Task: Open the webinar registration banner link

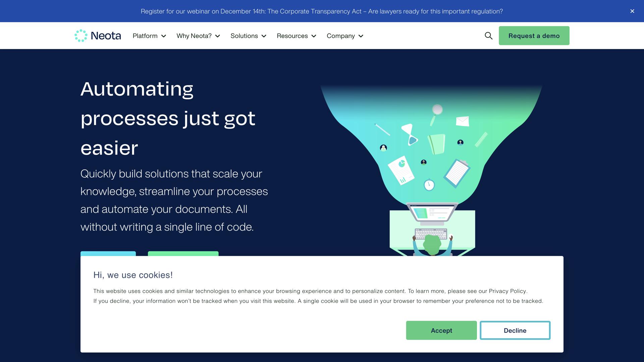Action: [321, 11]
